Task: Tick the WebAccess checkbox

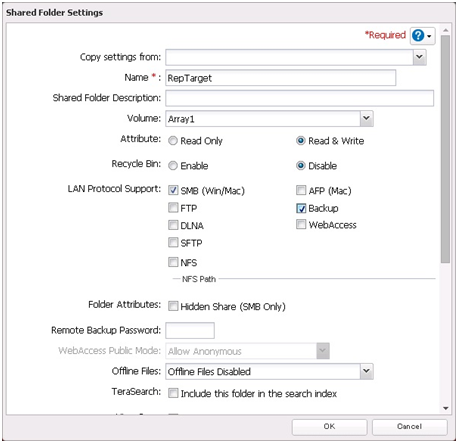Action: tap(301, 225)
